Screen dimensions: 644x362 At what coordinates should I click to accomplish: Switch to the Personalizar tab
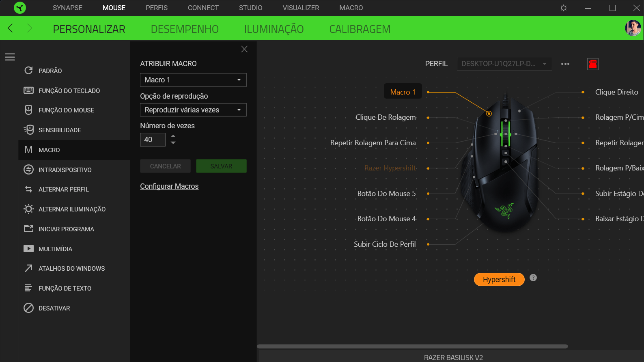coord(89,29)
